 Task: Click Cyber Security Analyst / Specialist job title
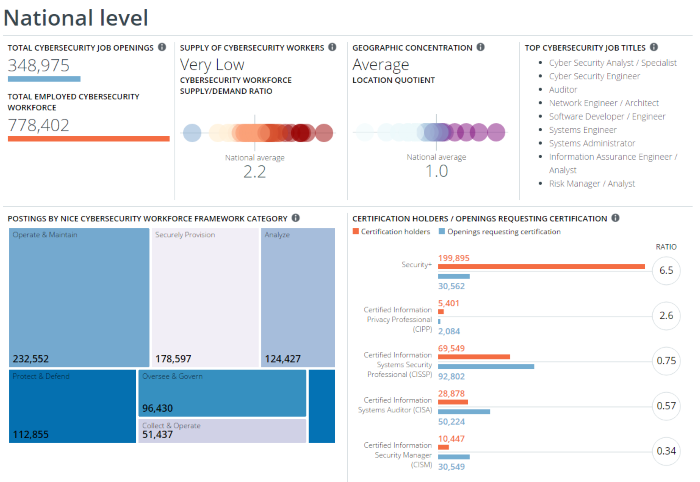612,62
